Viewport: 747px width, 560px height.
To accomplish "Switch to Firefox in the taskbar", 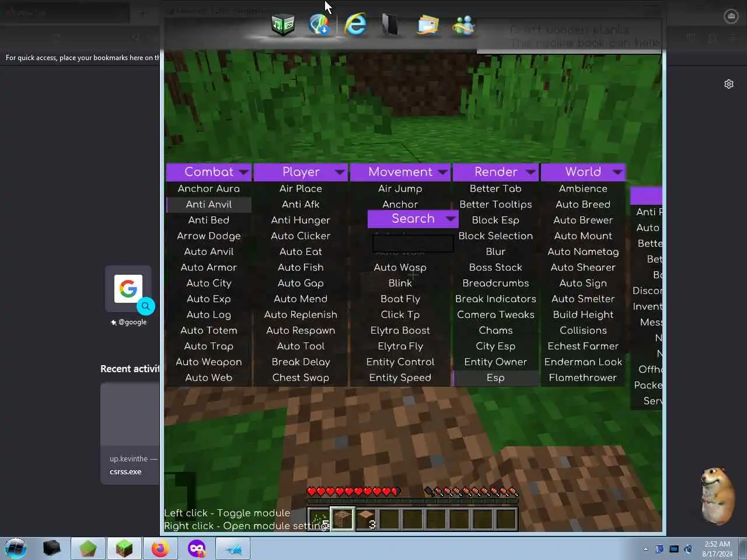I will click(160, 548).
